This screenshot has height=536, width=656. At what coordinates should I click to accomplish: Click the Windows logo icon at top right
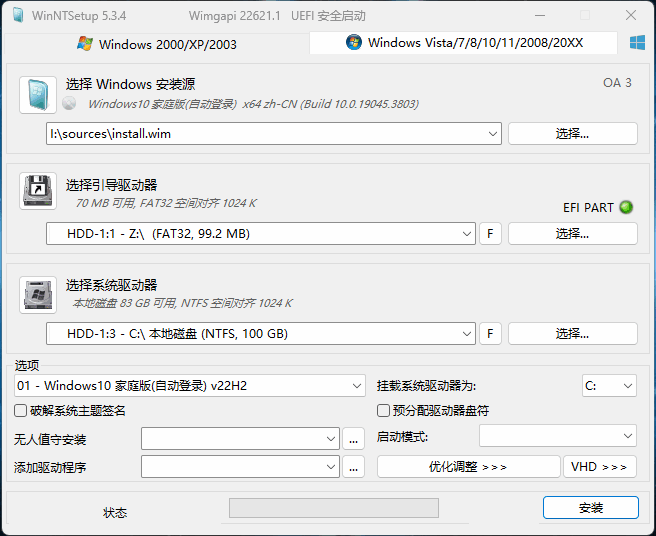pos(637,43)
